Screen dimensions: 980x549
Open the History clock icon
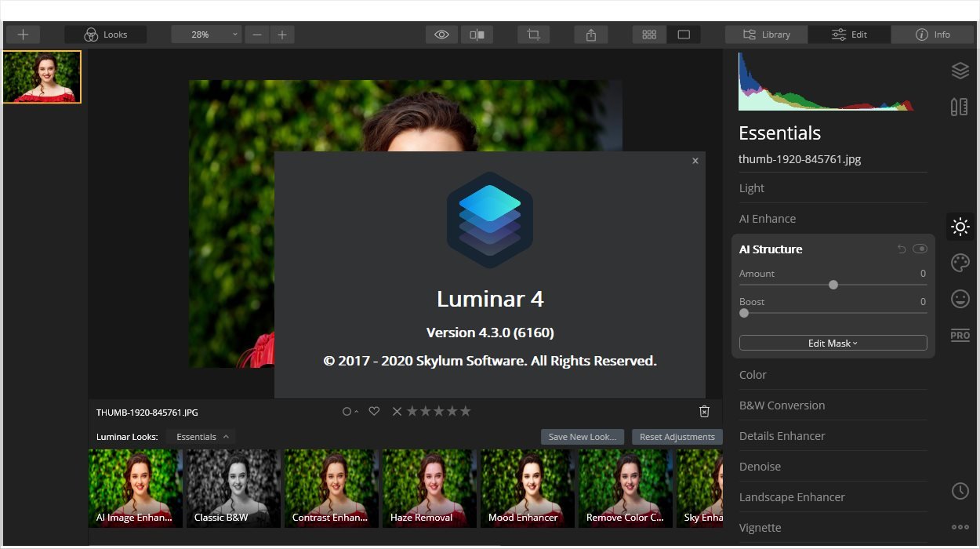point(960,491)
